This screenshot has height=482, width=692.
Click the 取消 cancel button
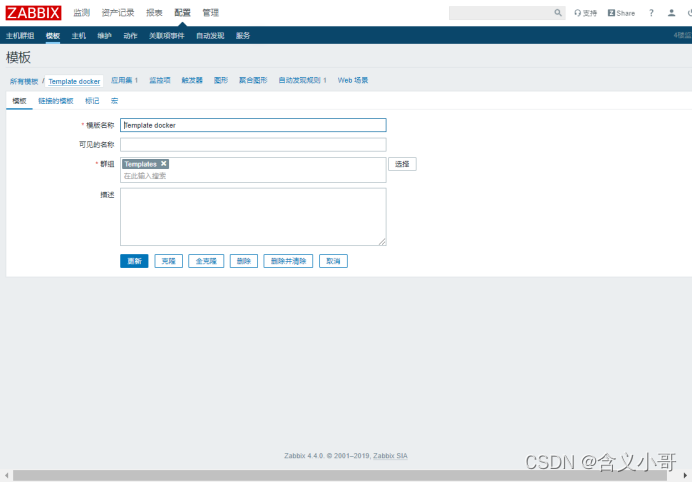coord(333,261)
